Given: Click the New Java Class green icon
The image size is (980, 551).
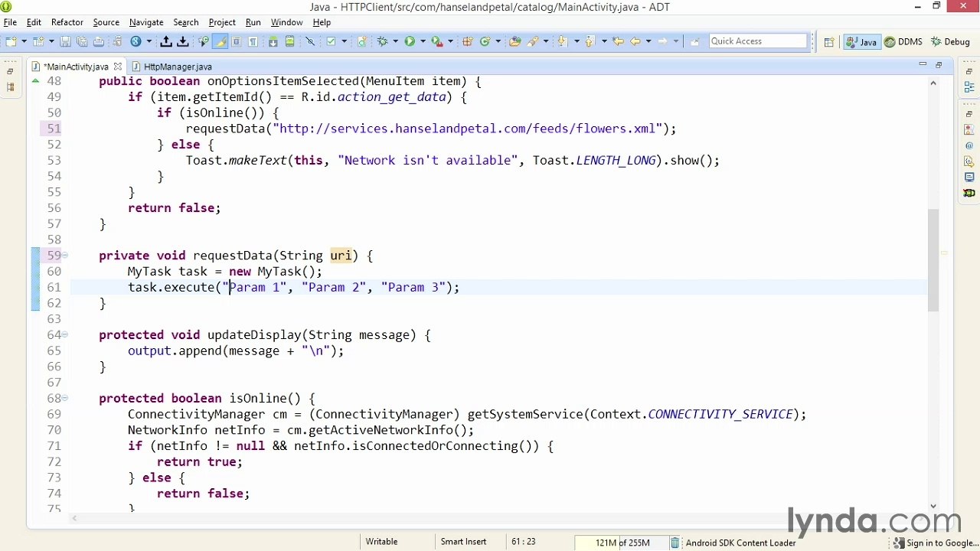Looking at the screenshot, I should coord(484,41).
